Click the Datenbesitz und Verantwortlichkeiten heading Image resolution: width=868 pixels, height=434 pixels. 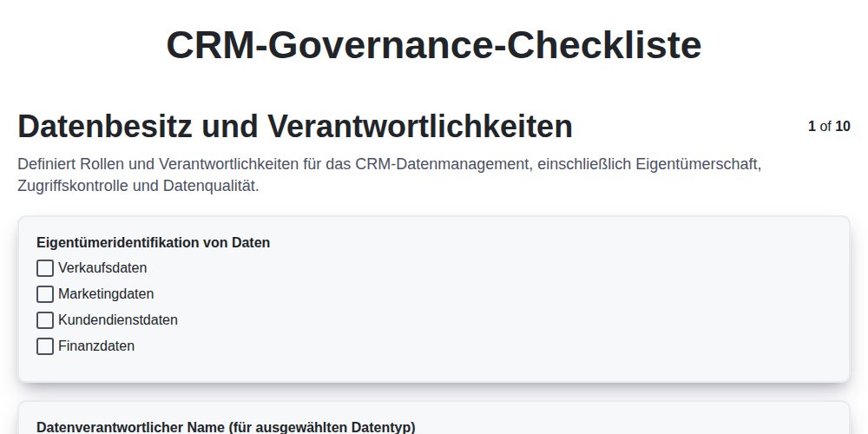pos(295,126)
